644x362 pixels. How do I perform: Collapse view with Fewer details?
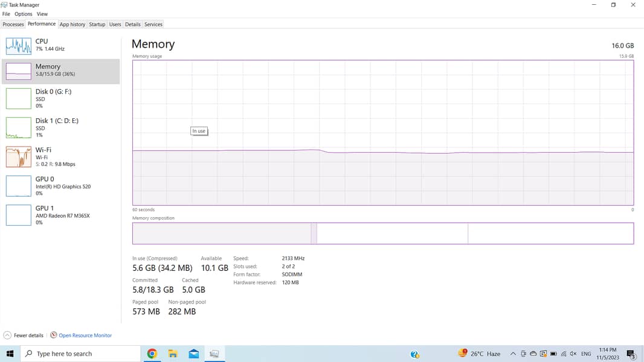pos(24,335)
